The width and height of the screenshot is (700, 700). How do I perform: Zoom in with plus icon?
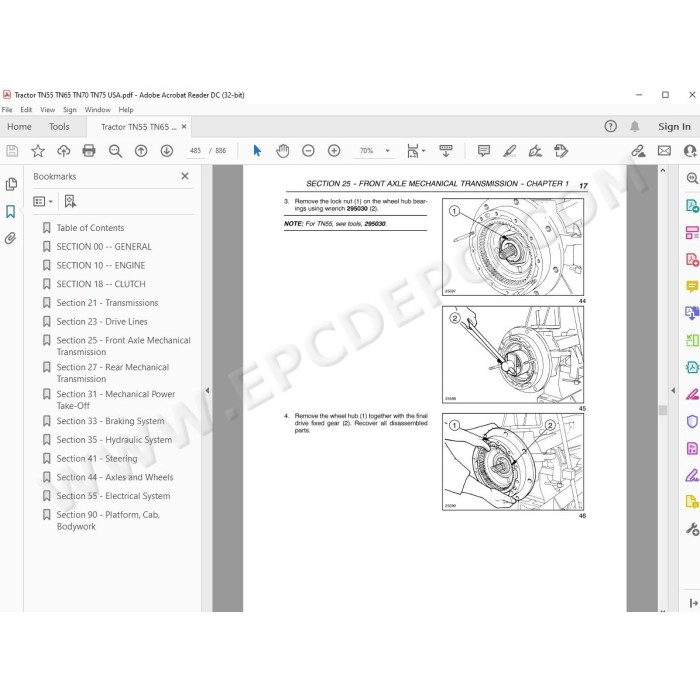334,151
